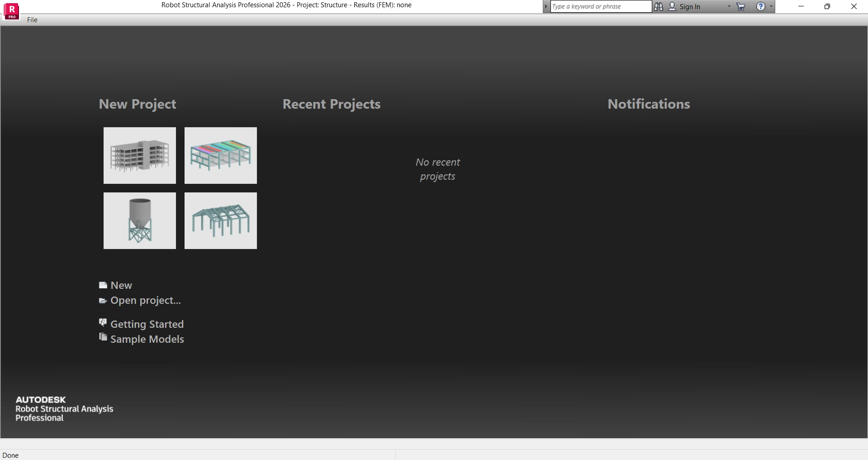Image resolution: width=868 pixels, height=460 pixels.
Task: Minimize the Robot Structural Analysis window
Action: click(x=801, y=6)
